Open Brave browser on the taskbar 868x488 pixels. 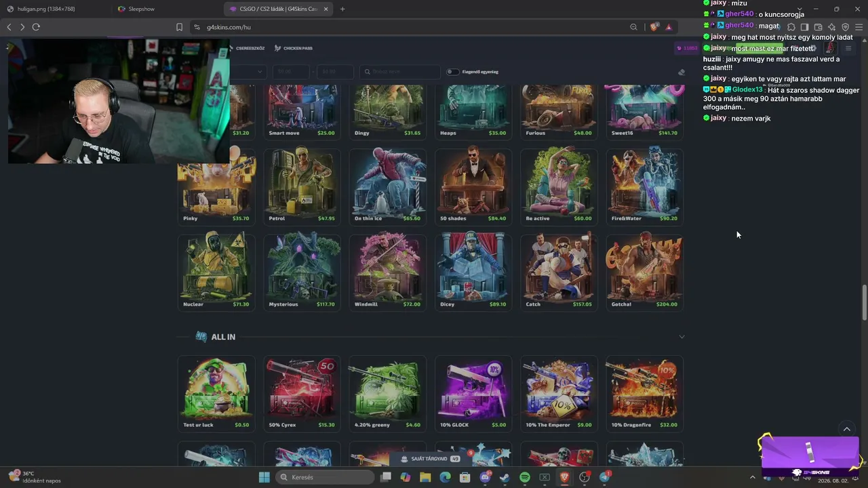[564, 477]
